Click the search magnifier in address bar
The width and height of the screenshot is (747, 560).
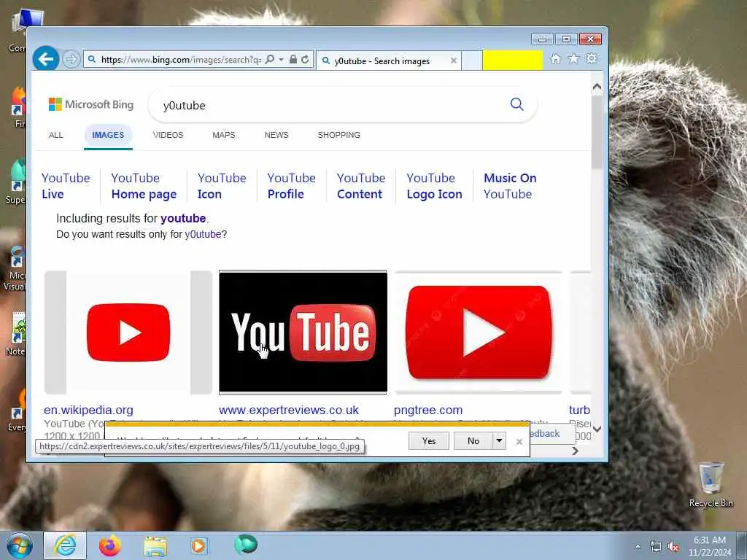pos(270,60)
